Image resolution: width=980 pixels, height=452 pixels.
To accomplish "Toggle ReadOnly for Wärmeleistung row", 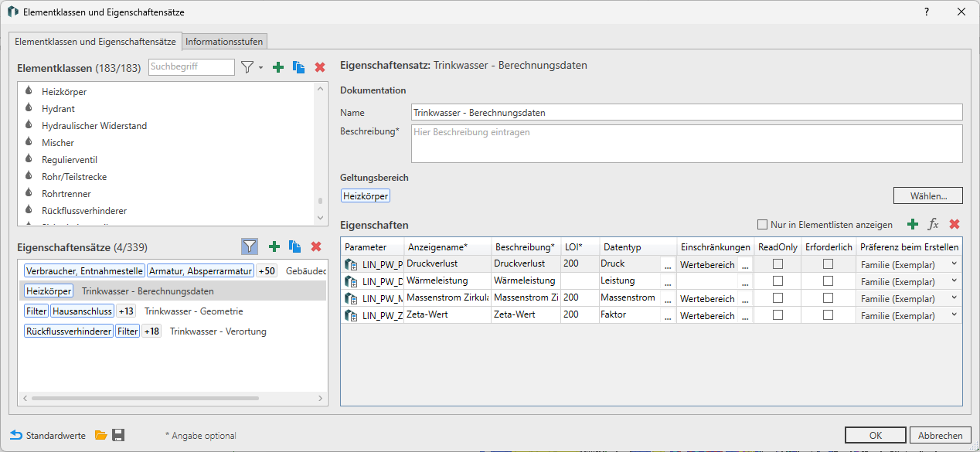I will click(x=778, y=281).
